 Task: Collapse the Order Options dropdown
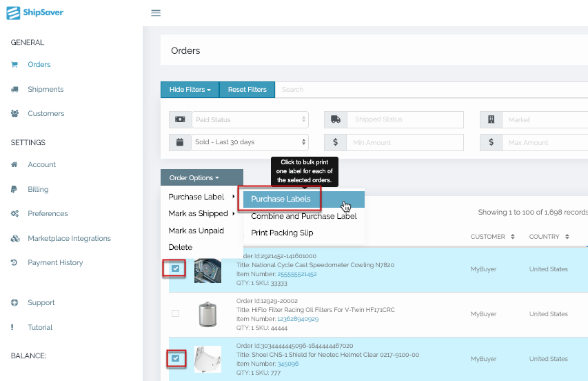[201, 177]
